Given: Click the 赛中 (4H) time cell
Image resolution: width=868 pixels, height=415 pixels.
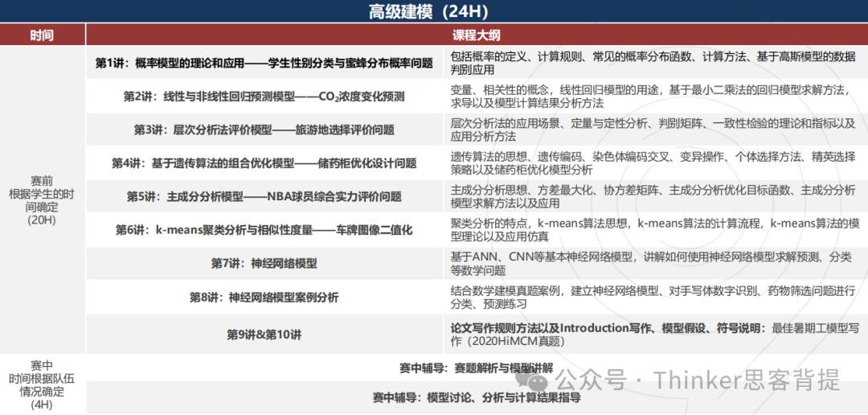Looking at the screenshot, I should (42, 384).
